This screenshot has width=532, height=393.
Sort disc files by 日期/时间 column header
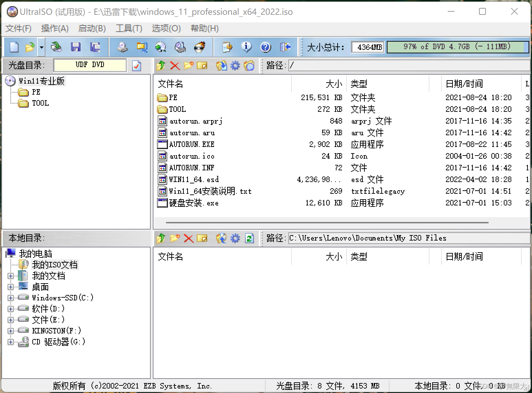(481, 84)
